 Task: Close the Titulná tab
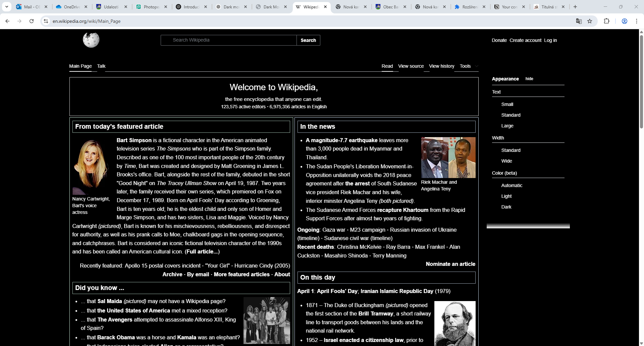(x=563, y=7)
